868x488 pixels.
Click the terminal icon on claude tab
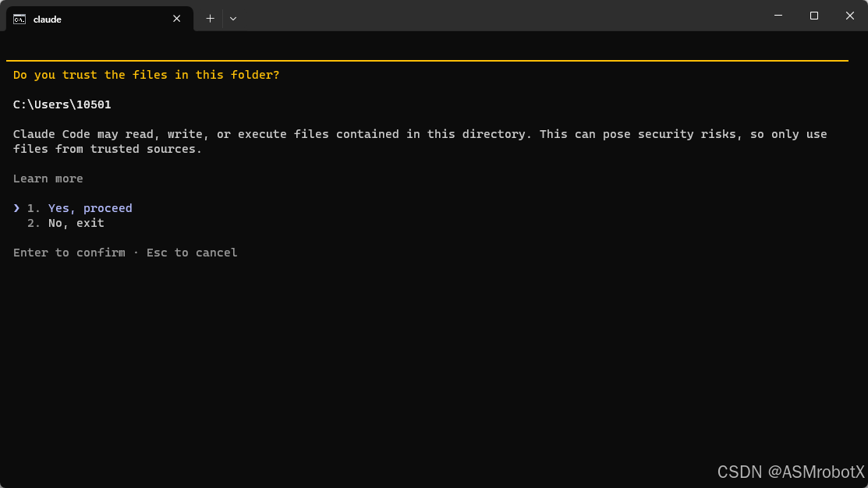[19, 19]
